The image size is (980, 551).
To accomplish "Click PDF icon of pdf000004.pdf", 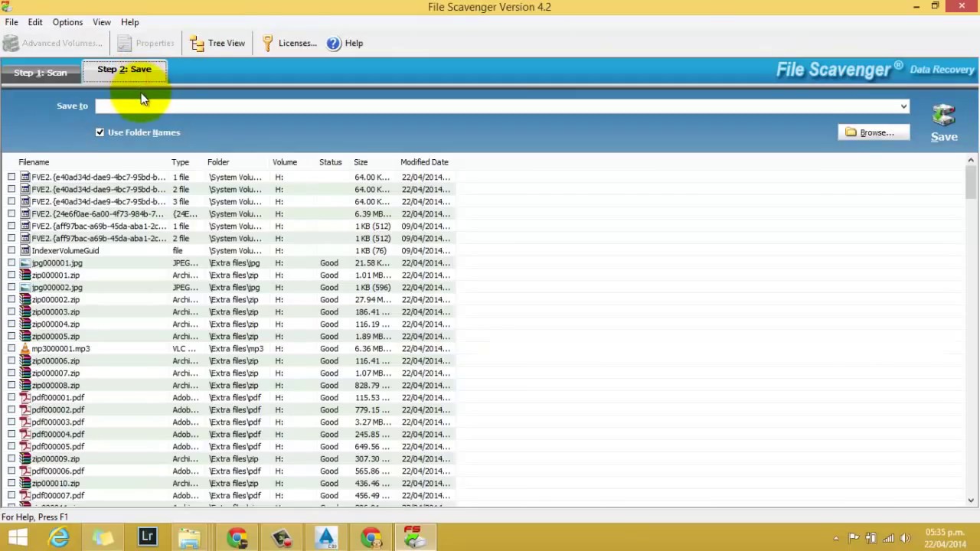I will (x=25, y=435).
